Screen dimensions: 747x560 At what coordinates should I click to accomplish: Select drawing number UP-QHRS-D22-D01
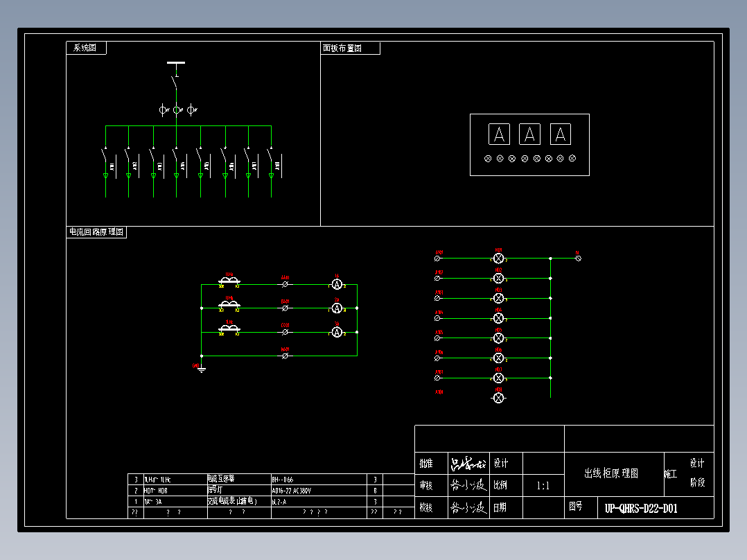point(641,509)
